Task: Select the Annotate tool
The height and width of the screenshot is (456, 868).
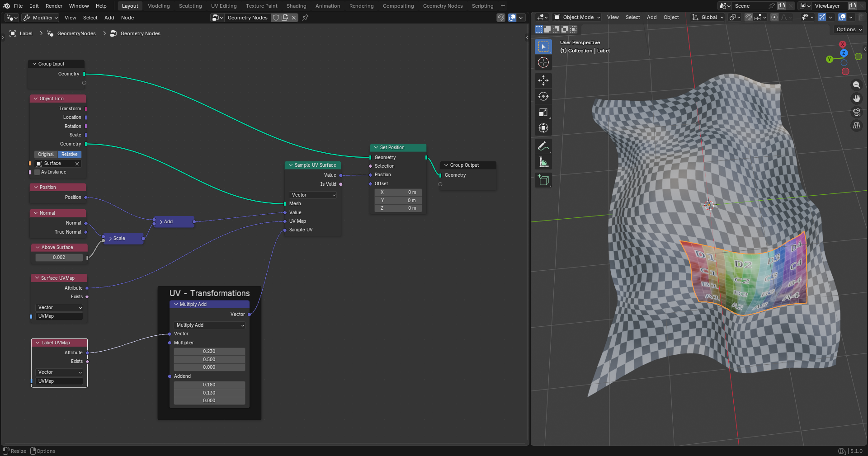Action: (x=543, y=146)
